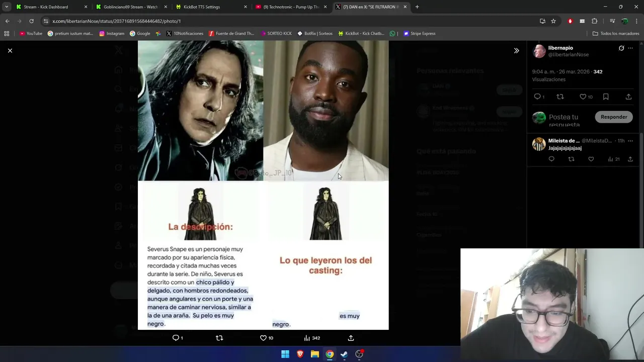This screenshot has height=362, width=644.
Task: Click the install app icon in address bar
Action: [542, 21]
